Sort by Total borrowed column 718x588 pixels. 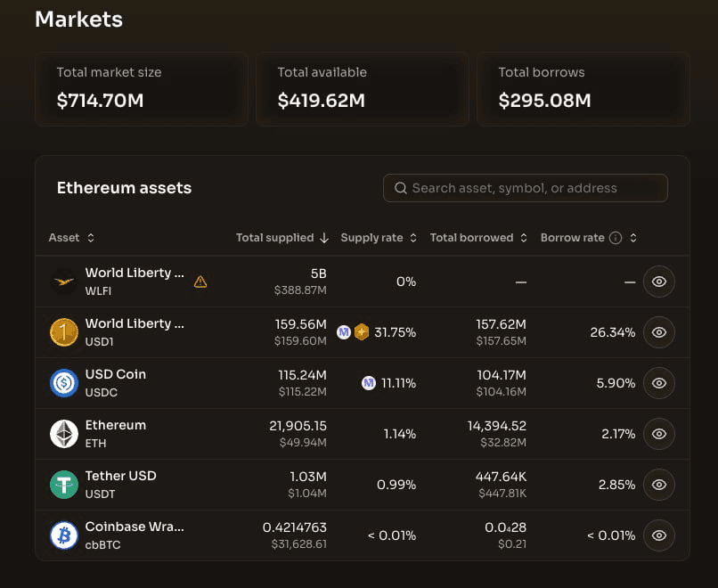pyautogui.click(x=478, y=238)
